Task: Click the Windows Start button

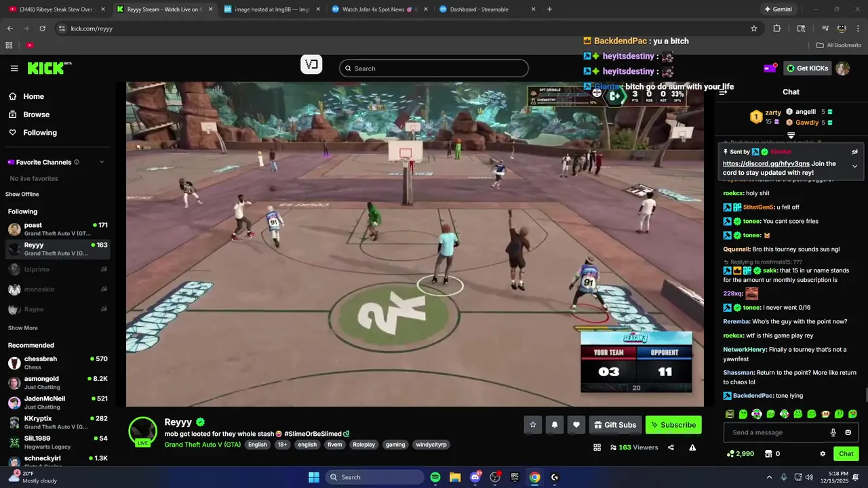Action: tap(314, 477)
